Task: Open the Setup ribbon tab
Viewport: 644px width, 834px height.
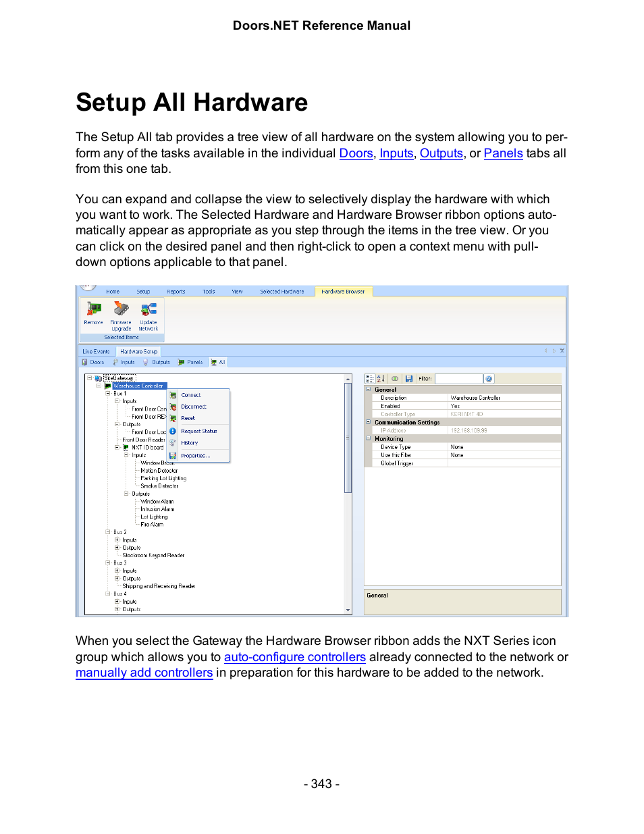Action: click(x=143, y=292)
